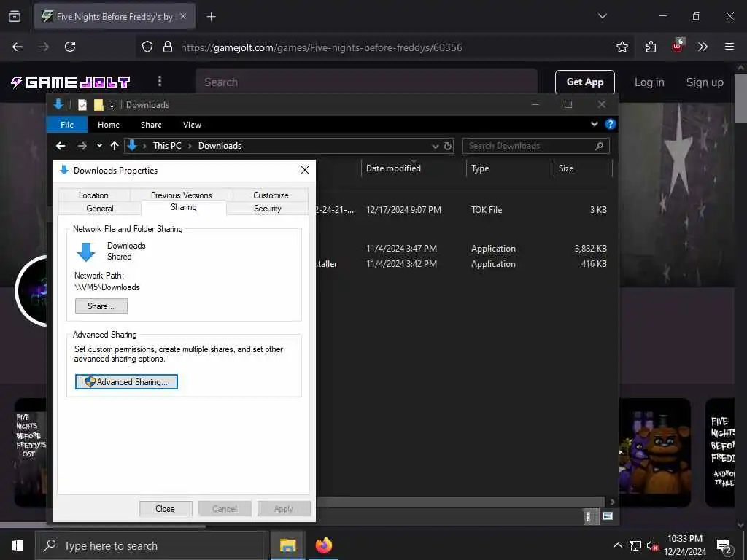Open Game Jolt three-dot menu
Image resolution: width=747 pixels, height=560 pixels.
[x=160, y=82]
